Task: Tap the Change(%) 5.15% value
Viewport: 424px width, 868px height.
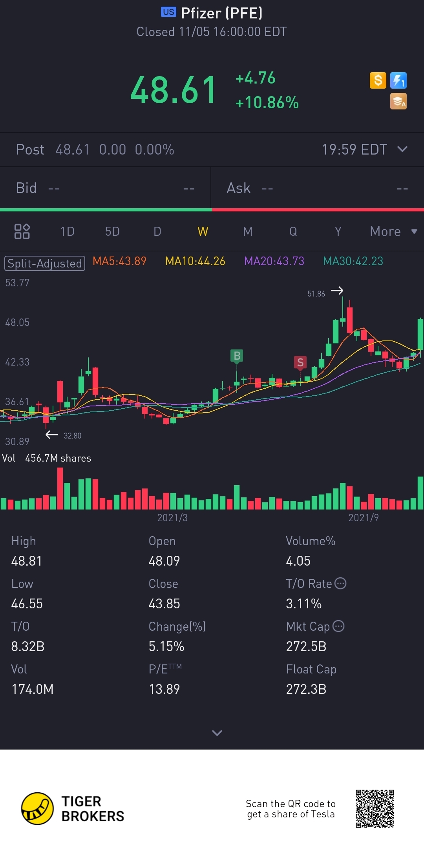Action: tap(166, 646)
